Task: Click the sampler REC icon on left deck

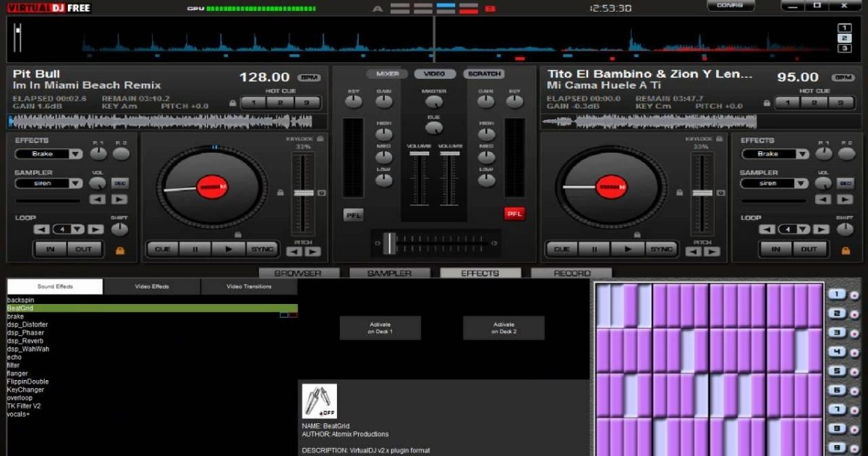Action: tap(121, 183)
